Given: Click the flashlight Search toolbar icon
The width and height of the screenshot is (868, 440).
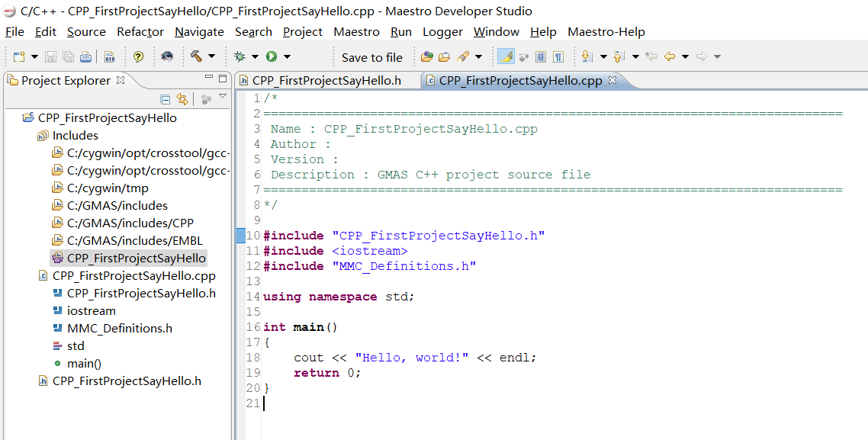Looking at the screenshot, I should pos(463,56).
